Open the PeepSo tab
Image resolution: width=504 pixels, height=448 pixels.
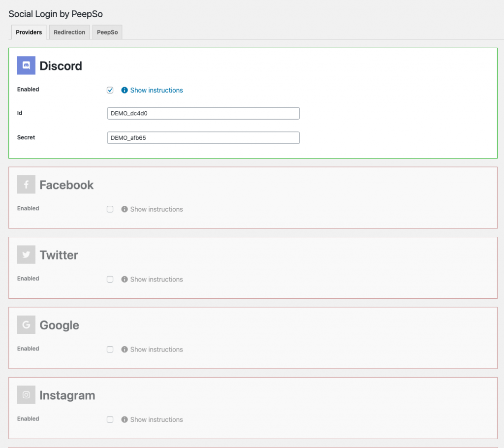click(x=107, y=32)
